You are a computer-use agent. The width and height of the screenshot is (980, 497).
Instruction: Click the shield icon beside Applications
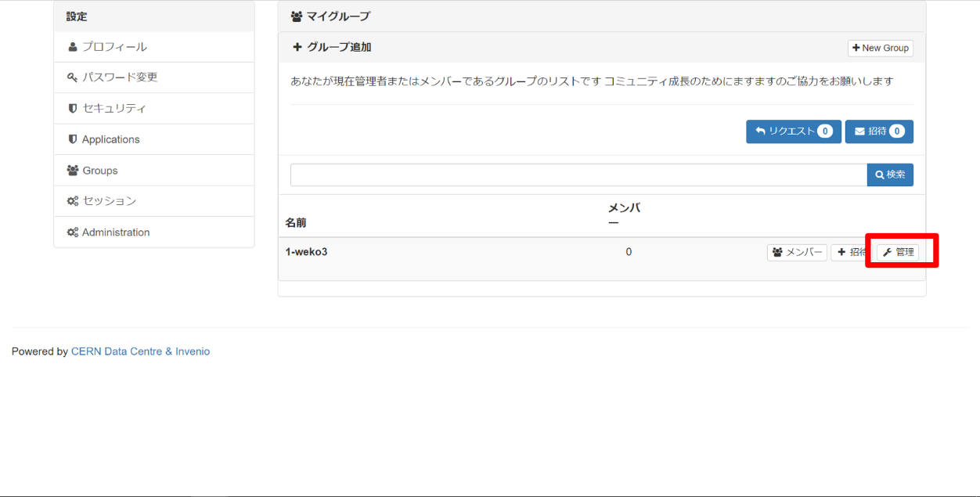click(x=73, y=139)
